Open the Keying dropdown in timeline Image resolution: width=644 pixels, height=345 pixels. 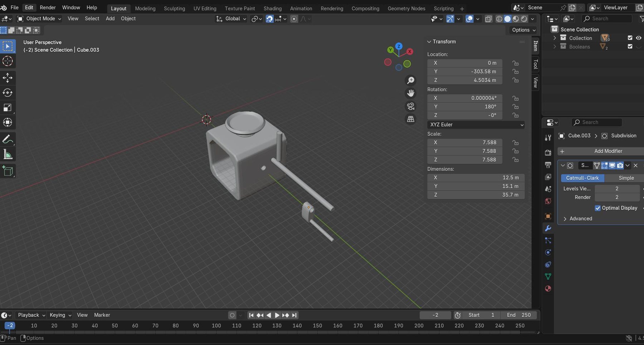pos(60,315)
